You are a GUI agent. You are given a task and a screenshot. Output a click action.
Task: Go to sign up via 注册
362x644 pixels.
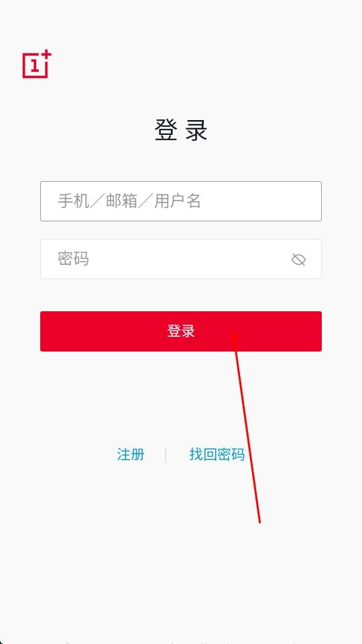coord(131,455)
